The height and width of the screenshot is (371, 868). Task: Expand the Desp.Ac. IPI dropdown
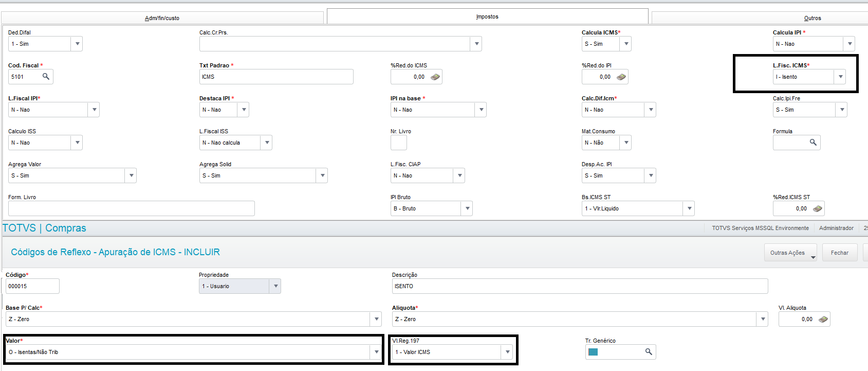651,175
